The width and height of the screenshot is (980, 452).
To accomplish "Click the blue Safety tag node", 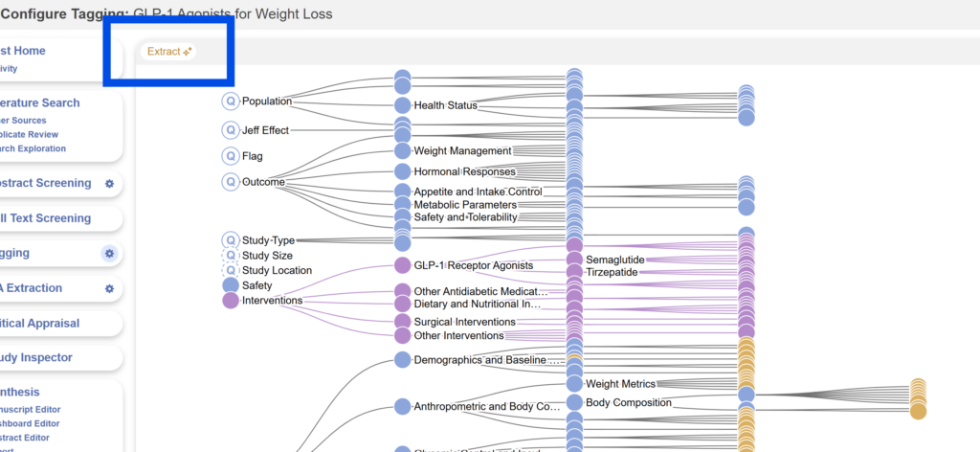I will (231, 285).
